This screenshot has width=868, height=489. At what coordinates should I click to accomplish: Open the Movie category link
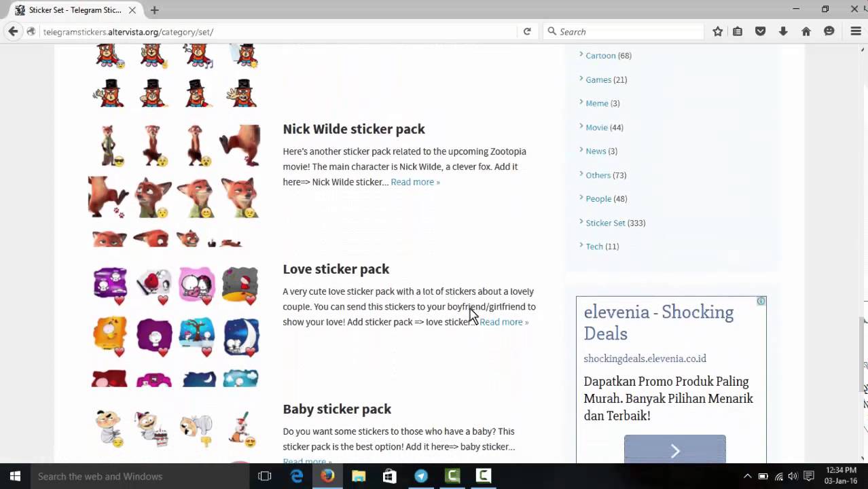(596, 127)
